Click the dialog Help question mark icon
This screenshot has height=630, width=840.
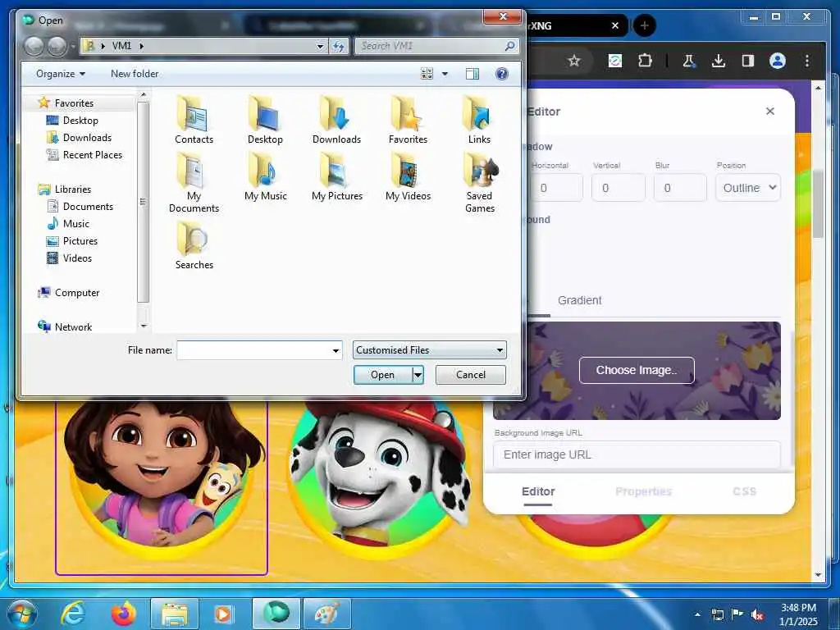[501, 73]
